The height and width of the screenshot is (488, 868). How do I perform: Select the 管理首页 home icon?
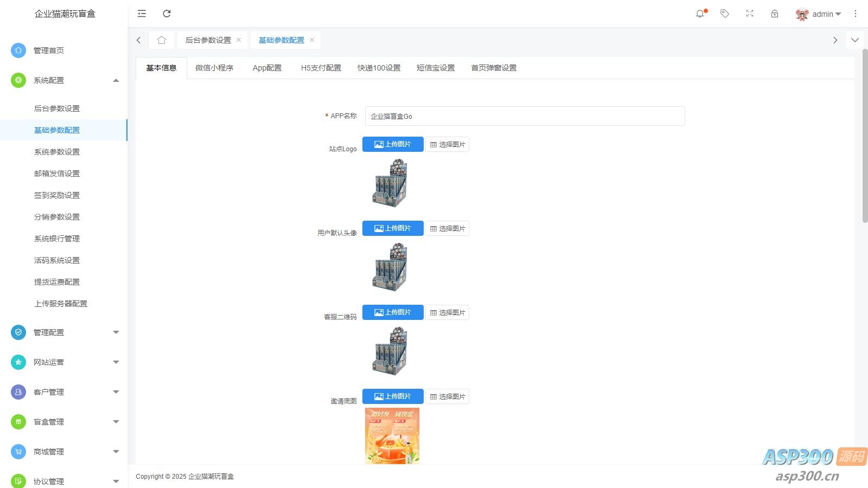[x=18, y=50]
